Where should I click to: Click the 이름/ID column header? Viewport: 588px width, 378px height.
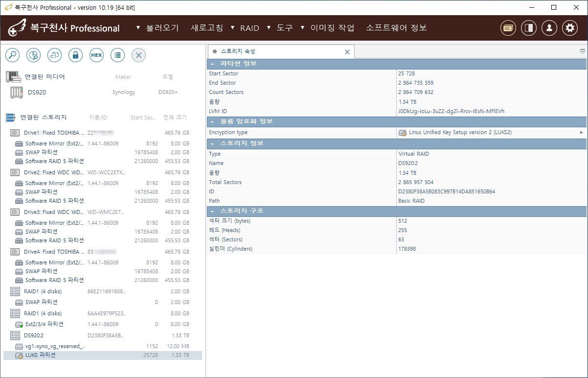click(x=98, y=118)
